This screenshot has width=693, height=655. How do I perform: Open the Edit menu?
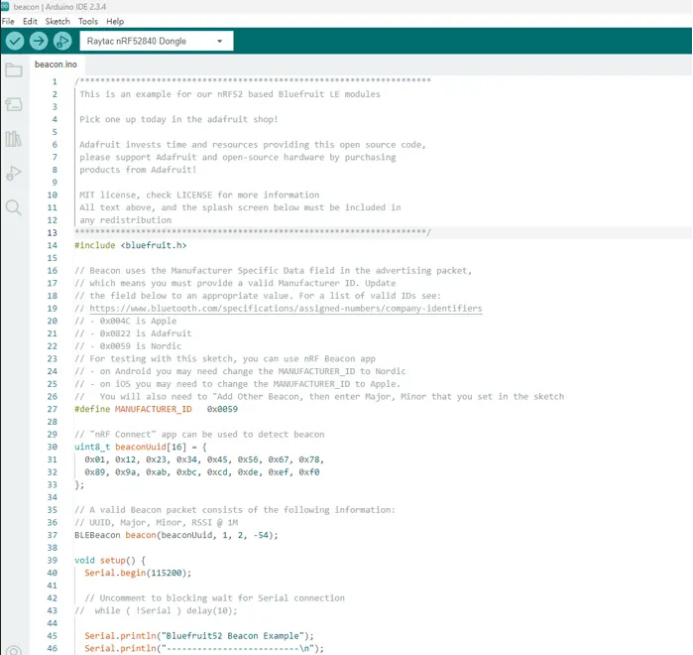[30, 21]
